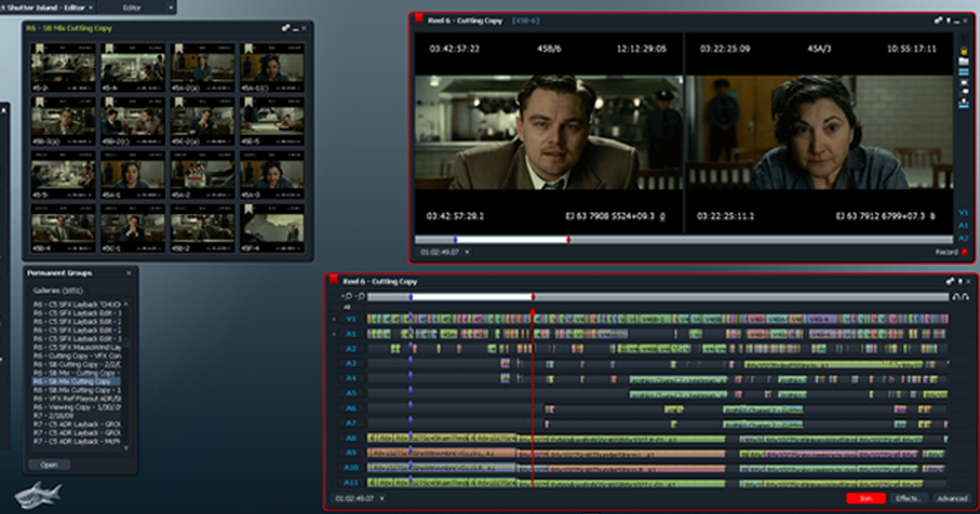Viewport: 980px width, 514px height.
Task: Click the blue export tray icon in the viewer sidebar
Action: pyautogui.click(x=964, y=103)
